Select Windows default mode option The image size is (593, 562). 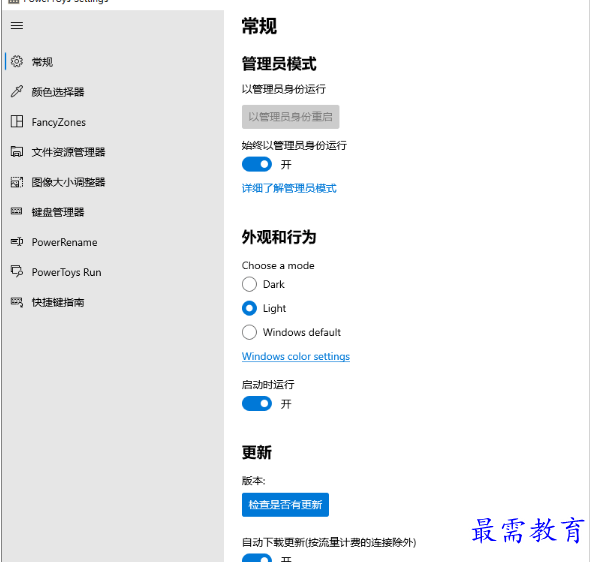(x=249, y=332)
